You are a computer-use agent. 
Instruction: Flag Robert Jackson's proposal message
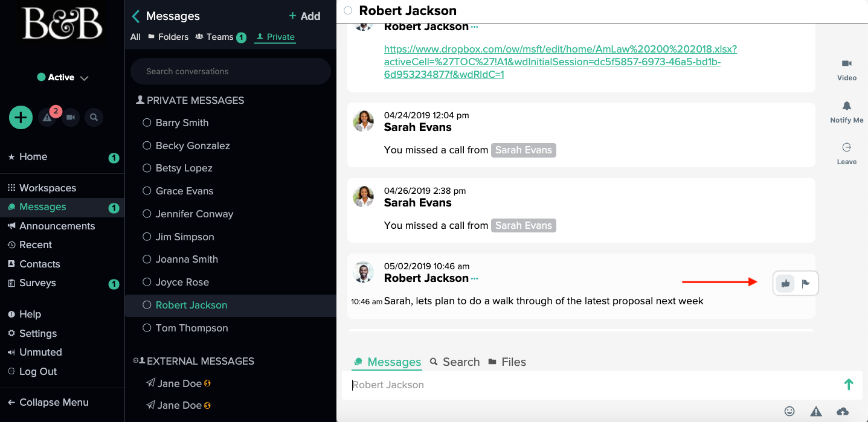click(806, 283)
